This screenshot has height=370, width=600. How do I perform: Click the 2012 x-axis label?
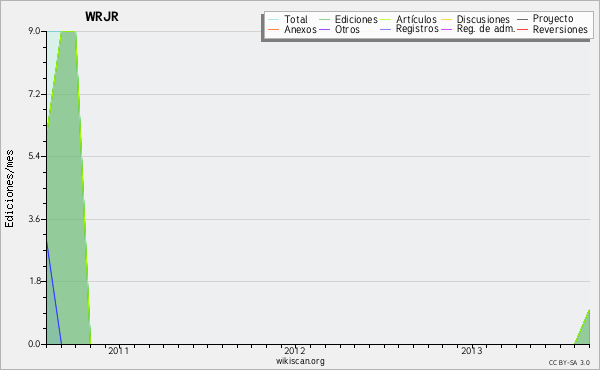pos(295,350)
